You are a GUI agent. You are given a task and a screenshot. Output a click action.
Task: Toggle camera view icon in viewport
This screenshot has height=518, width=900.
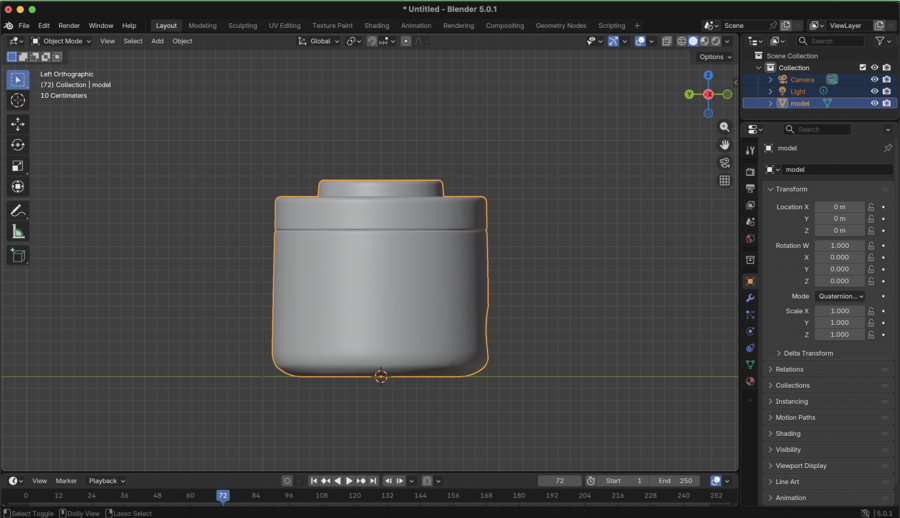point(724,163)
